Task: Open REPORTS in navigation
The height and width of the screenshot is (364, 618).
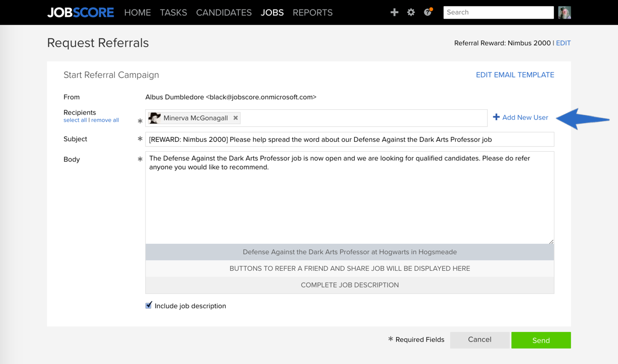Action: pyautogui.click(x=312, y=13)
